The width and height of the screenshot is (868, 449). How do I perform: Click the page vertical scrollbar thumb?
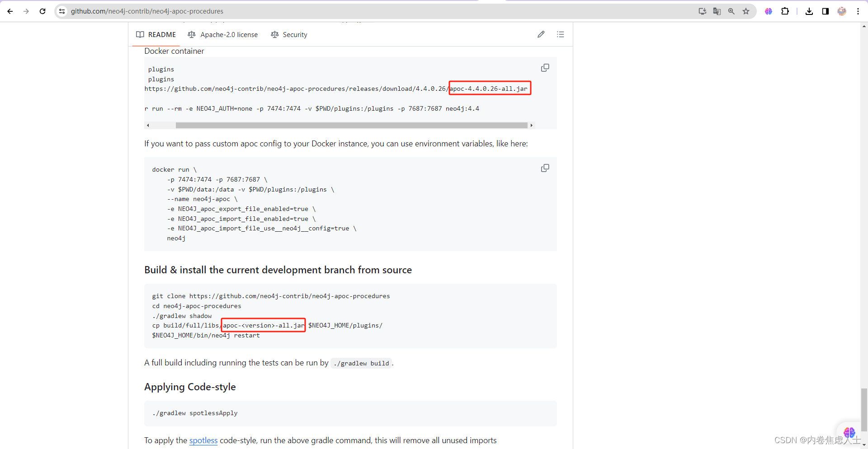[864, 410]
